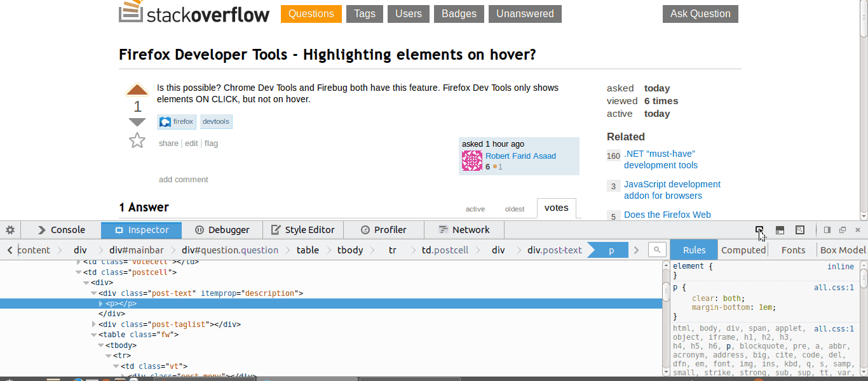This screenshot has width=868, height=381.
Task: Click div#question.question breadcrumb
Action: [230, 250]
